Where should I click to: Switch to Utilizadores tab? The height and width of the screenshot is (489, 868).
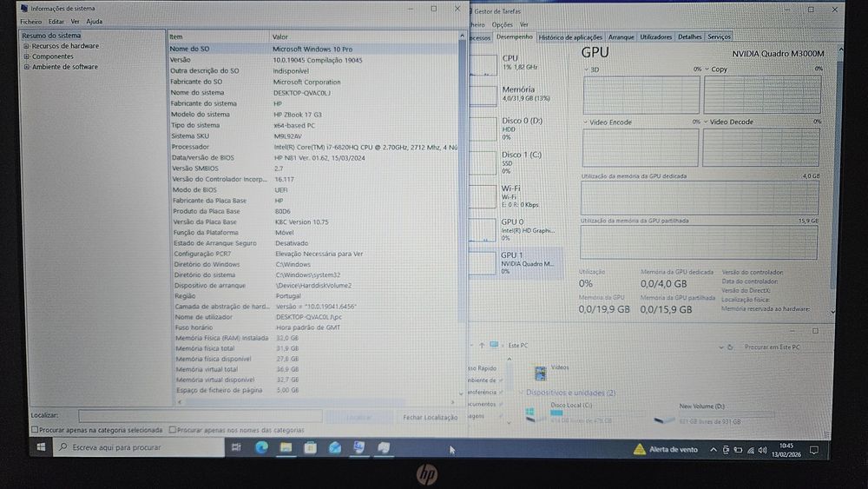coord(656,37)
